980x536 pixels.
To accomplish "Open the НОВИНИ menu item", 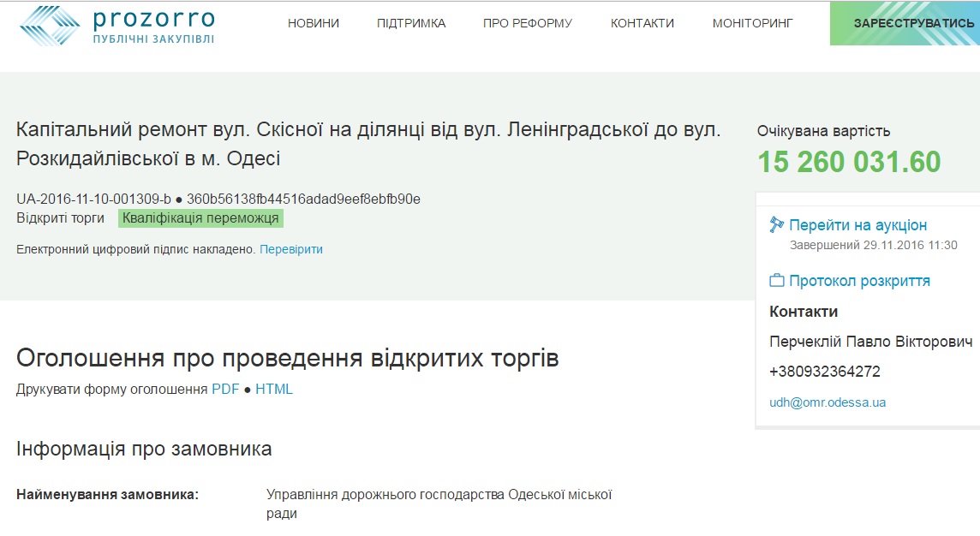I will [314, 23].
